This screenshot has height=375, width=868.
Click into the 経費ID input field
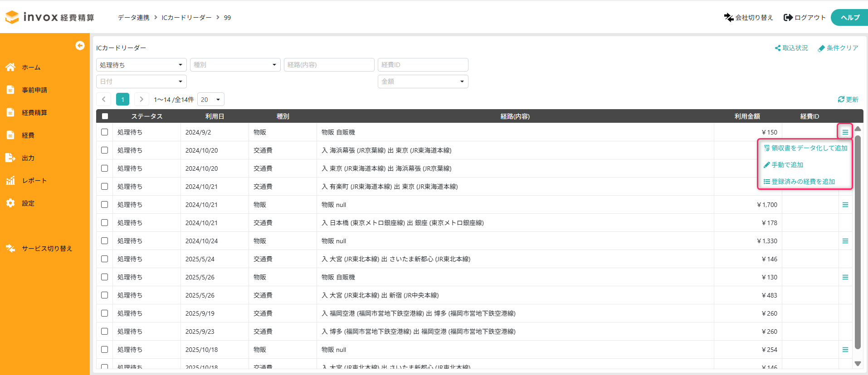click(x=423, y=65)
